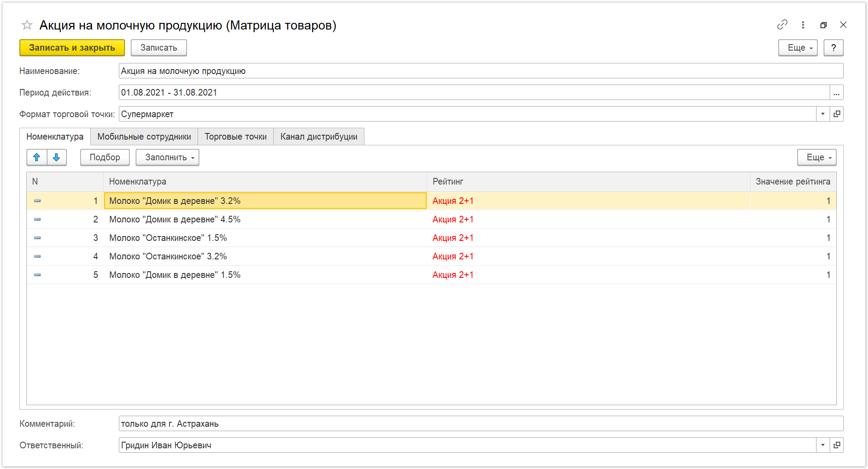Open the Ответственный record icon
Screen dimensions: 868x469
coord(837,445)
